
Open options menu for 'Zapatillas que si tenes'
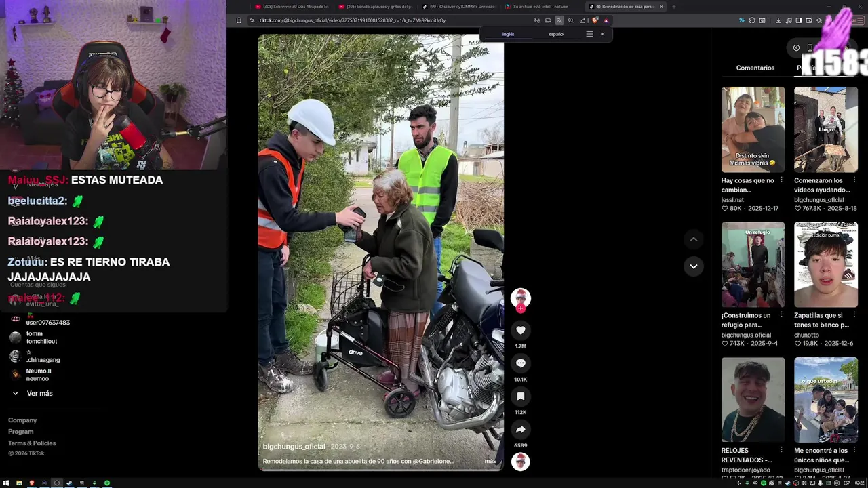pos(854,315)
